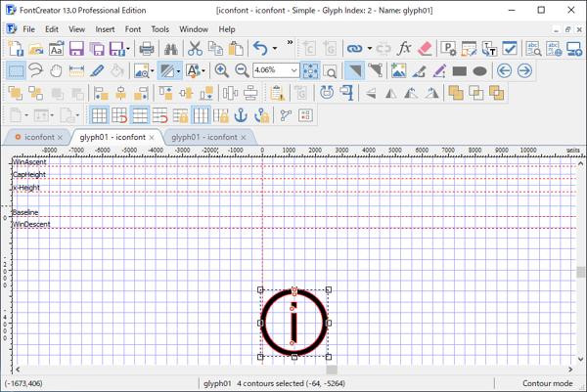Toggle vertical guidelines display
587x392 pixels.
(x=201, y=115)
